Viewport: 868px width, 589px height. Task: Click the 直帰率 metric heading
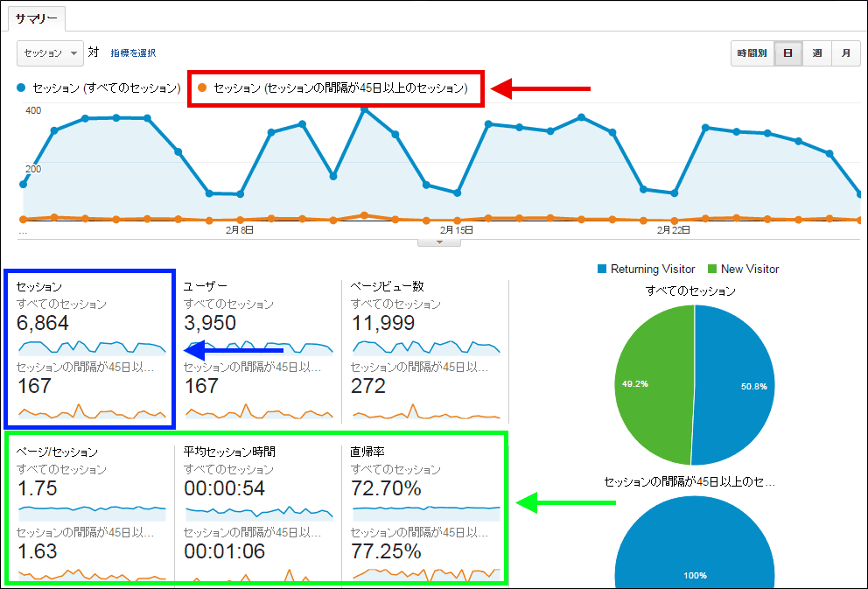coord(367,452)
